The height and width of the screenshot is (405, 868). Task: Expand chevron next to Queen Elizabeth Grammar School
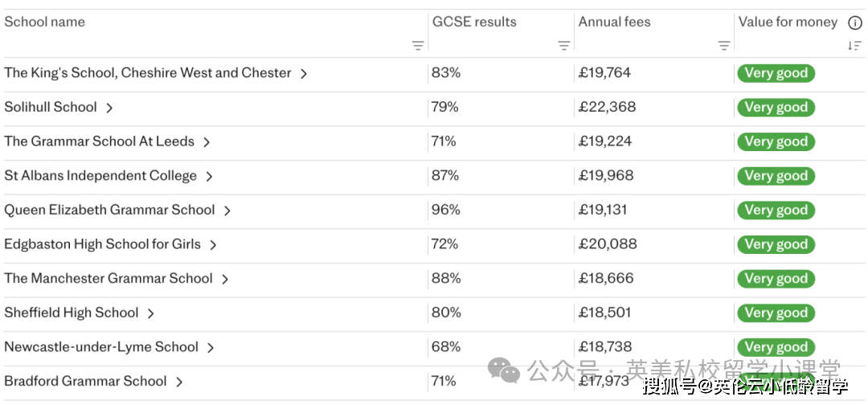pyautogui.click(x=227, y=211)
